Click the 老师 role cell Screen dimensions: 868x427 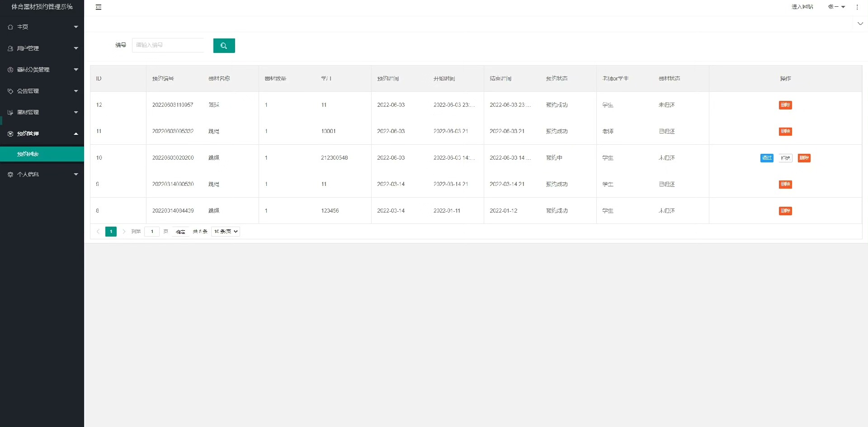point(608,131)
